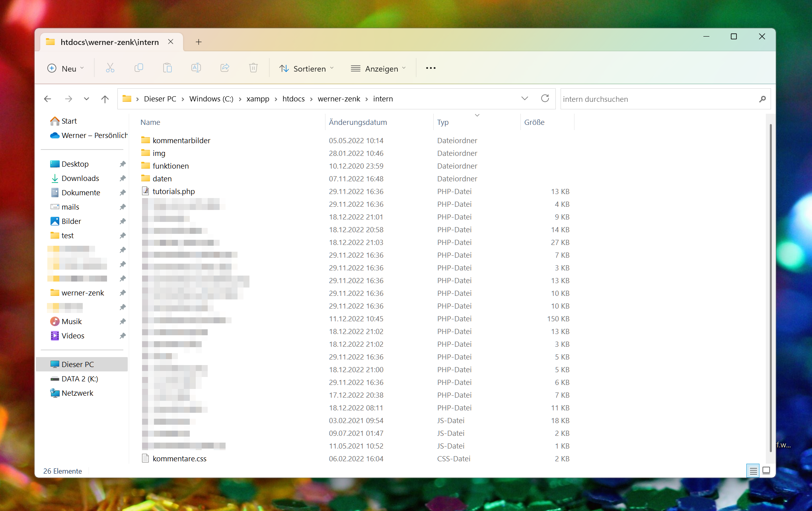The image size is (812, 511).
Task: Go up one folder level arrow
Action: (105, 99)
